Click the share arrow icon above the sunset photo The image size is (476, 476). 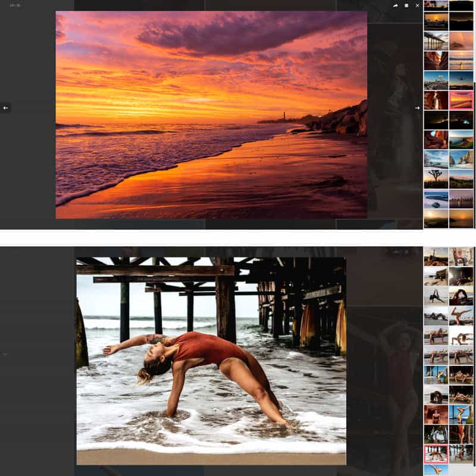point(396,5)
